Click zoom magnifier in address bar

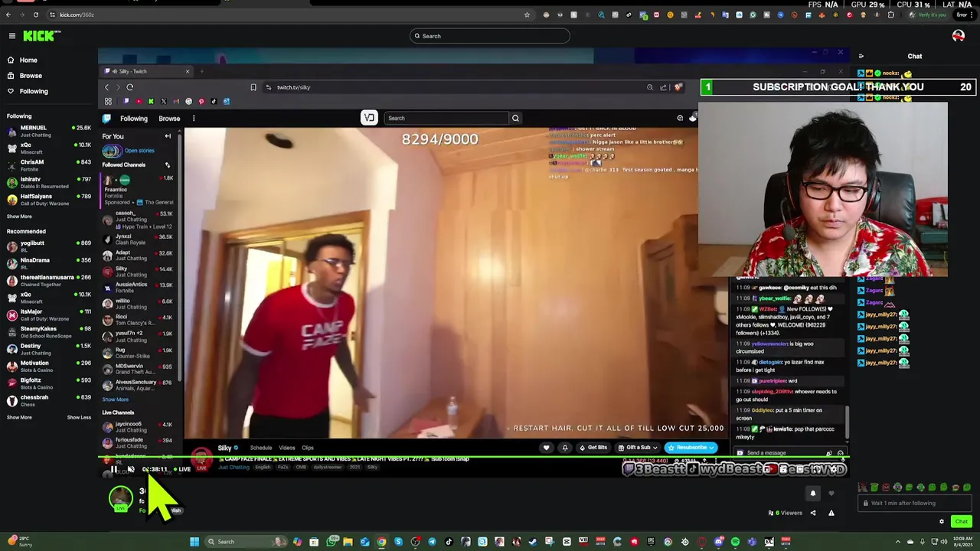650,87
